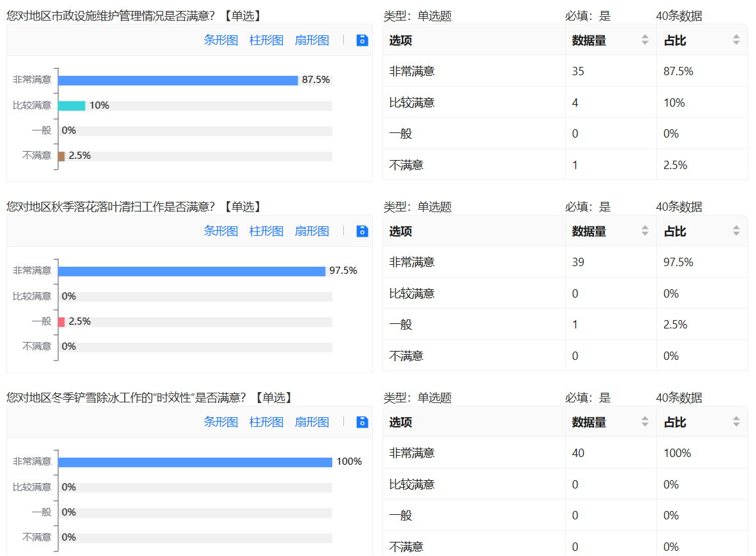Sort 占比 column in snow removal table
756x556 pixels.
tap(736, 422)
